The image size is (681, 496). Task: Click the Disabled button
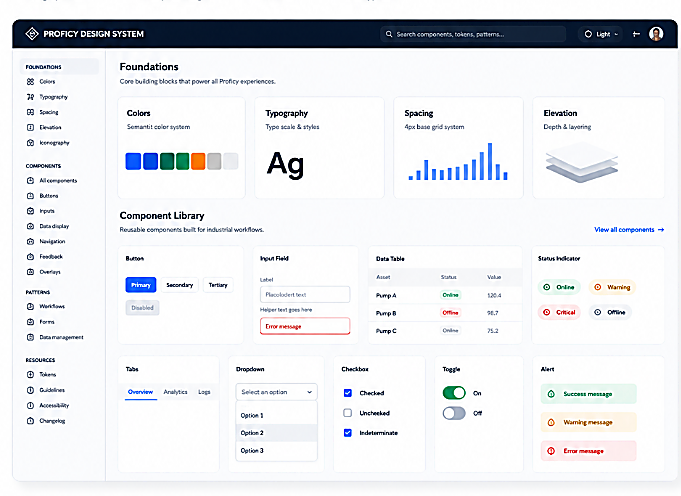click(142, 308)
